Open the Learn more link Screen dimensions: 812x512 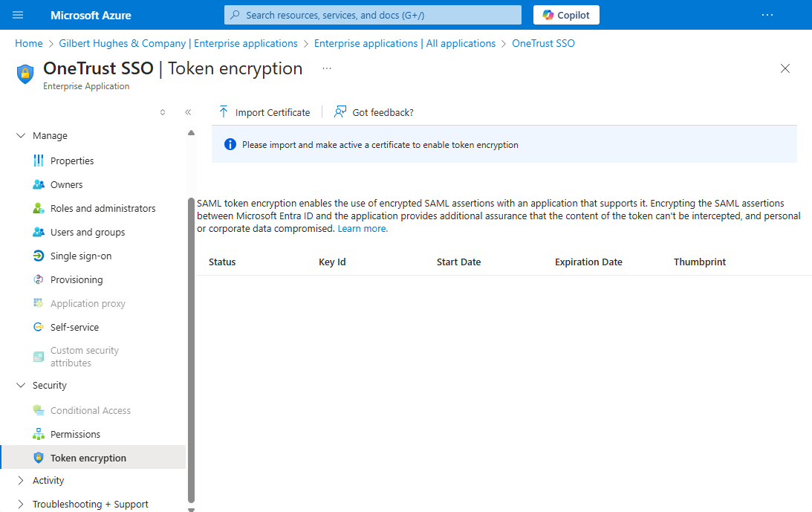point(363,229)
